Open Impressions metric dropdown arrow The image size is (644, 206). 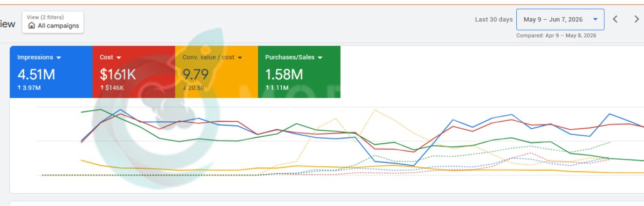[x=58, y=57]
